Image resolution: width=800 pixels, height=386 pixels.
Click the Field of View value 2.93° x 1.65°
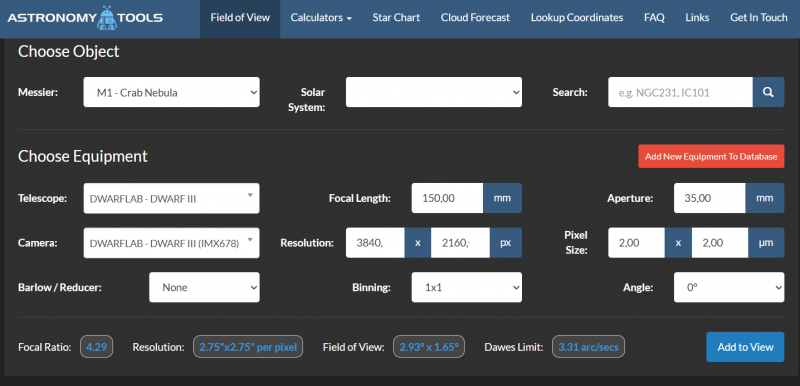coord(429,347)
